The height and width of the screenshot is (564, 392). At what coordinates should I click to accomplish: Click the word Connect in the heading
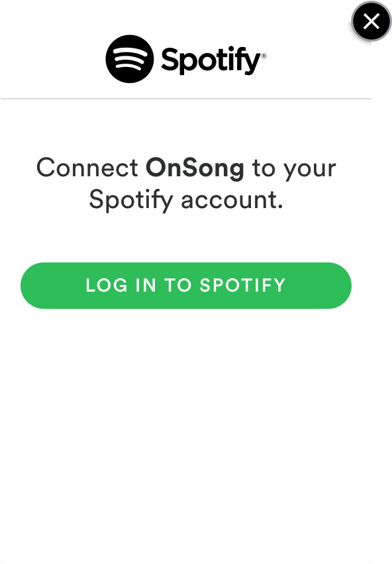[x=87, y=168]
